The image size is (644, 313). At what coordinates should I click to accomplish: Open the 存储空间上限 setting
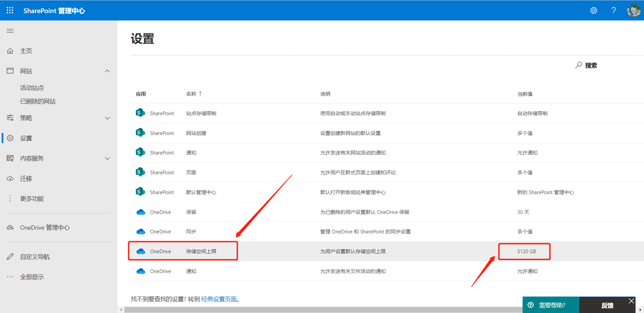pos(201,252)
